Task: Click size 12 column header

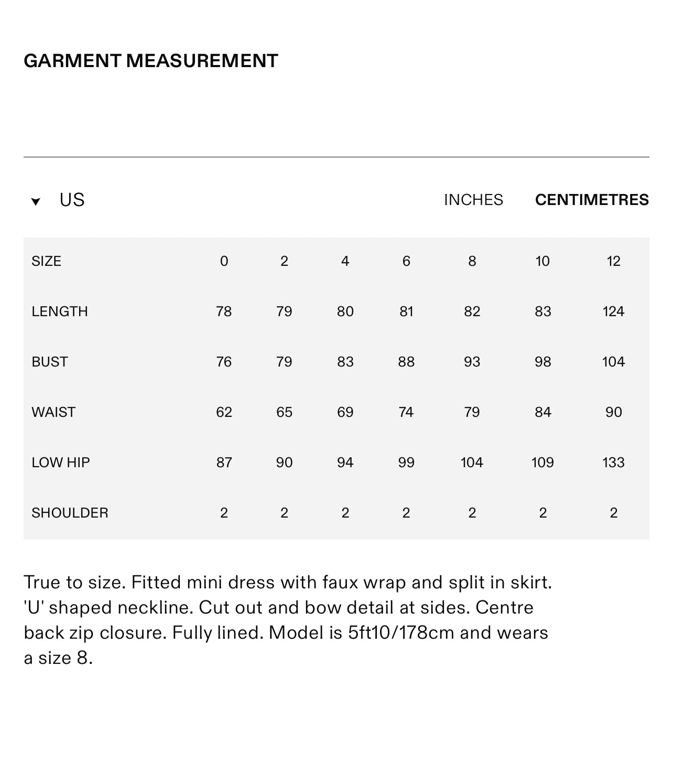Action: point(613,261)
